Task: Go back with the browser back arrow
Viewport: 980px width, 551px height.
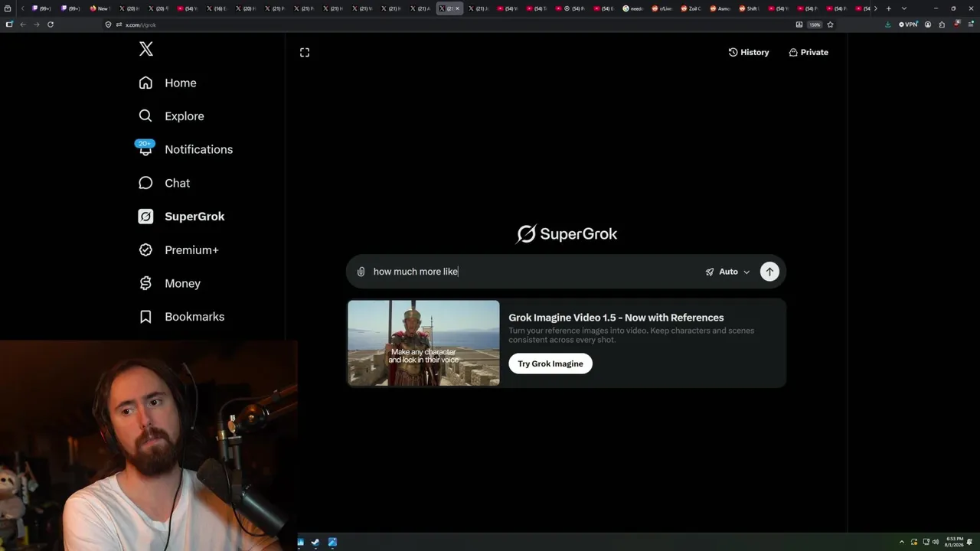Action: (23, 24)
